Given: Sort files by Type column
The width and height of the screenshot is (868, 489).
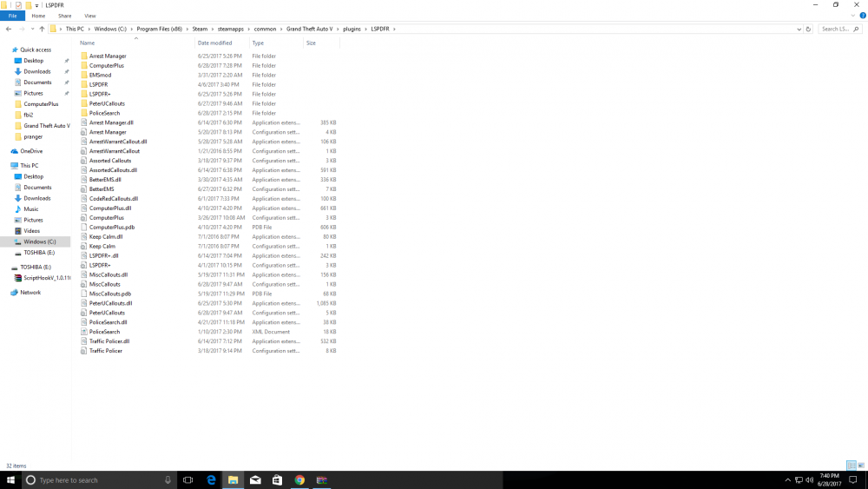Looking at the screenshot, I should (258, 43).
